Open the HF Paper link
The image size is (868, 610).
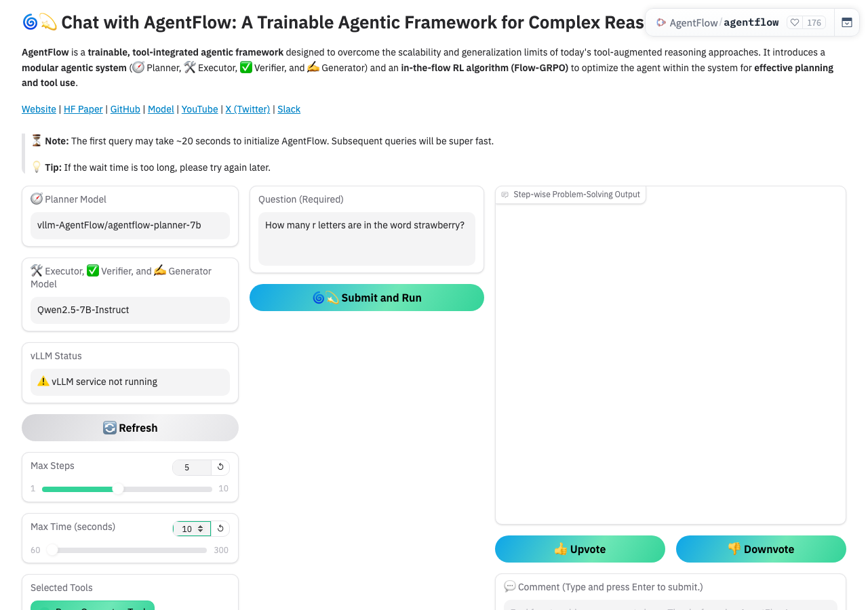(x=83, y=109)
